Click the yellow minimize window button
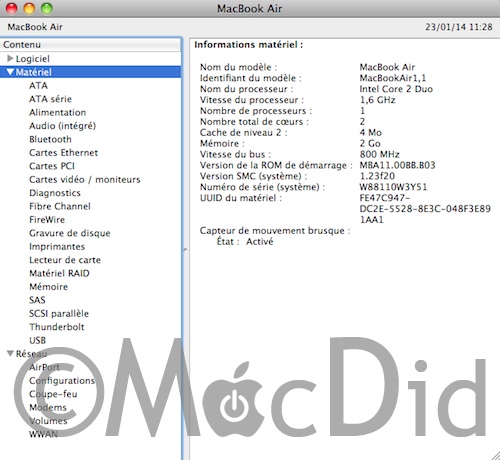Screen dimensions: 500x460 (x=29, y=8)
